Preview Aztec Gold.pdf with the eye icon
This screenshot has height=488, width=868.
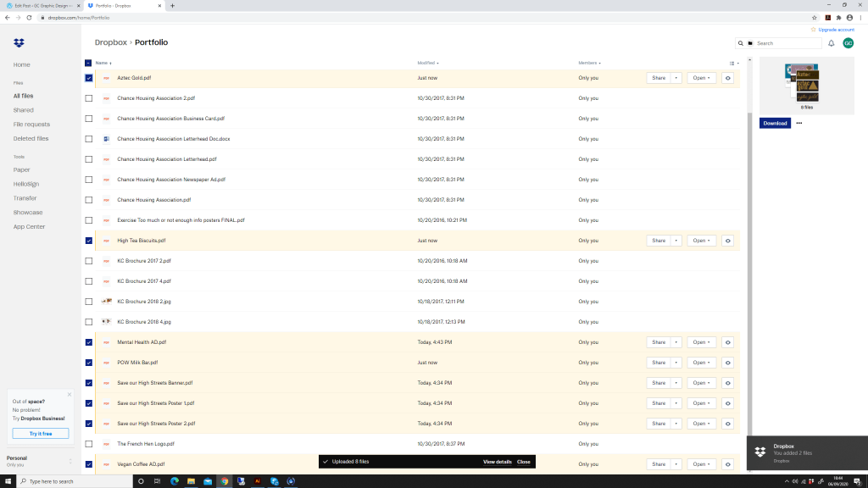click(727, 78)
